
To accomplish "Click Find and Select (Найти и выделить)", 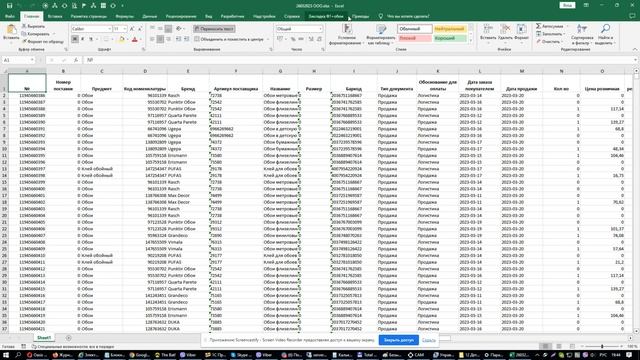I will tap(605, 34).
